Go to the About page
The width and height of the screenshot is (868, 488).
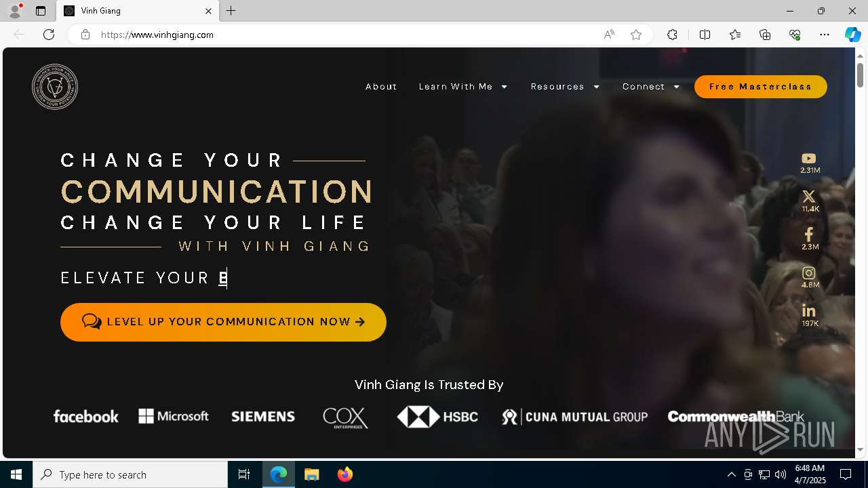click(381, 87)
